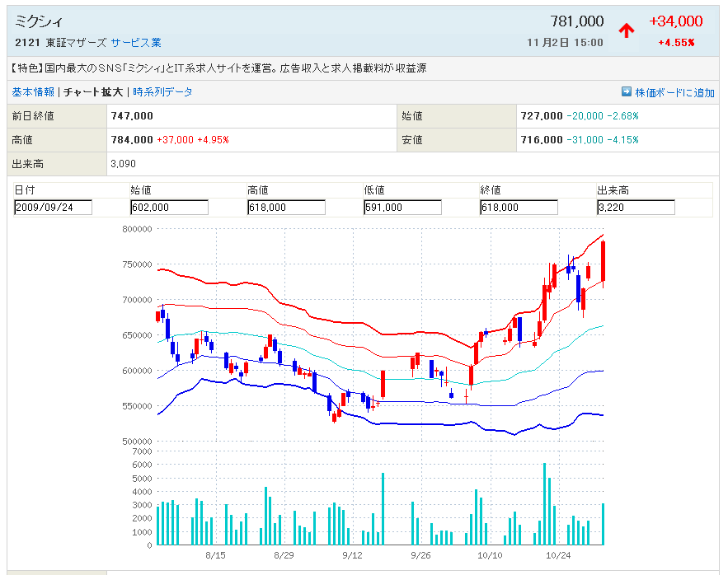This screenshot has height=575, width=728.
Task: Click the 低値 field showing 591,000
Action: 402,208
